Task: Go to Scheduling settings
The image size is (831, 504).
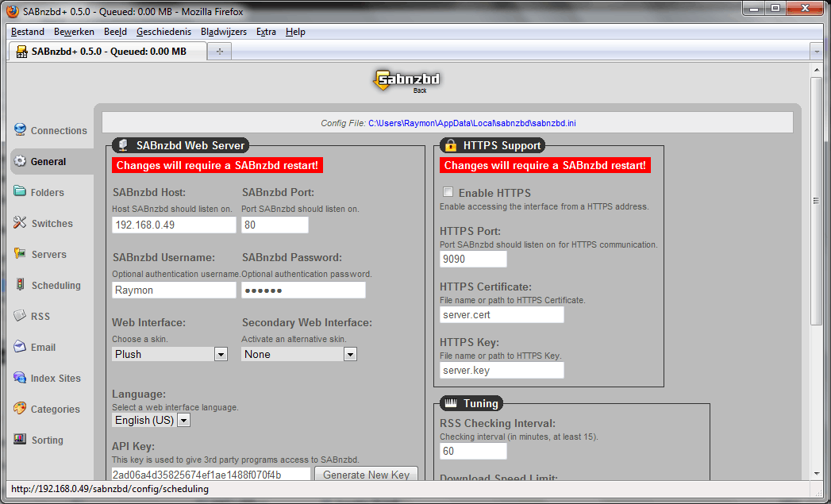Action: [56, 285]
